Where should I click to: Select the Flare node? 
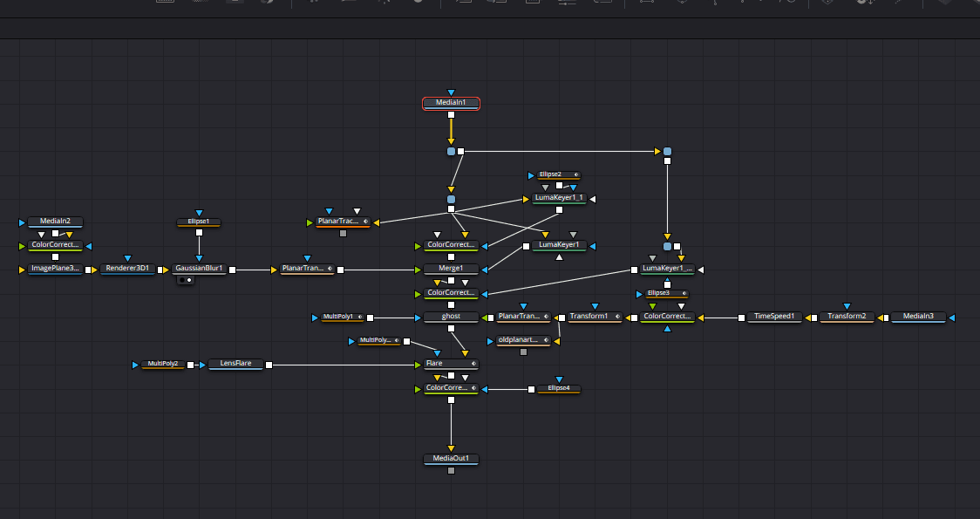(451, 364)
